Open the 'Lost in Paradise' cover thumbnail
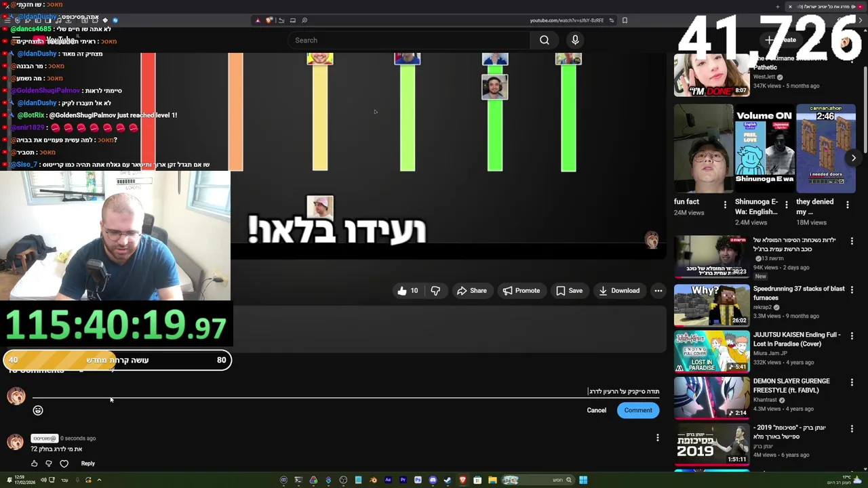The height and width of the screenshot is (488, 868). 711,351
